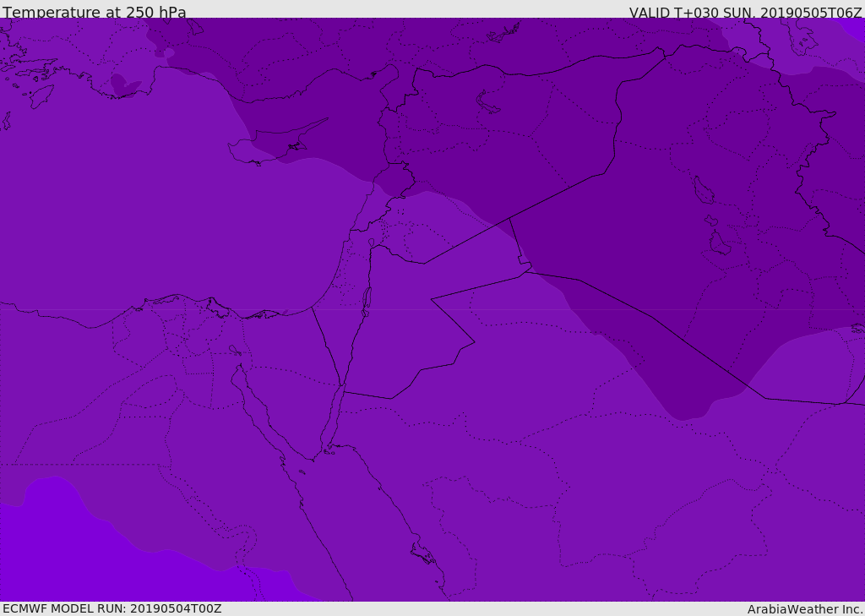This screenshot has height=616, width=865.
Task: Click the 'Temperature at 250 hPa' title
Action: [94, 13]
